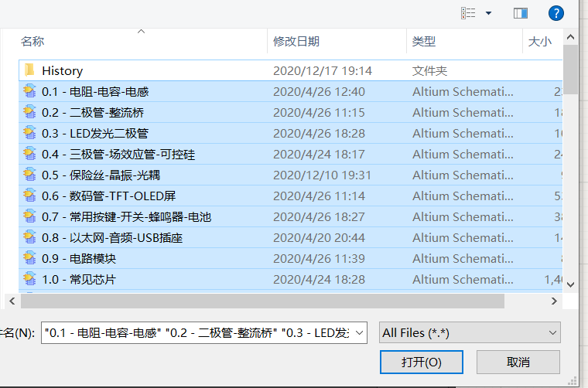Image resolution: width=588 pixels, height=388 pixels.
Task: Click the schematic icon of 1.0 - 常见芯片
Action: pos(29,278)
